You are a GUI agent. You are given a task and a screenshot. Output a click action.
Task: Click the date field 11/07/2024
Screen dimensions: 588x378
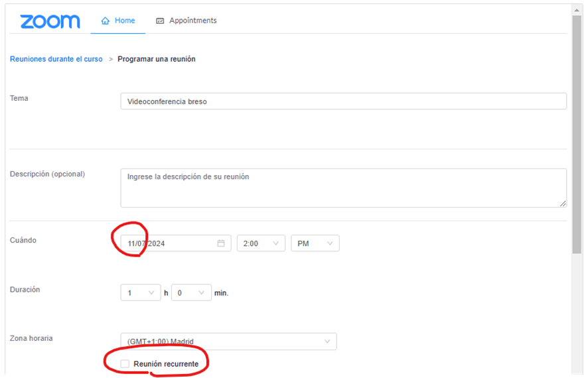(175, 243)
